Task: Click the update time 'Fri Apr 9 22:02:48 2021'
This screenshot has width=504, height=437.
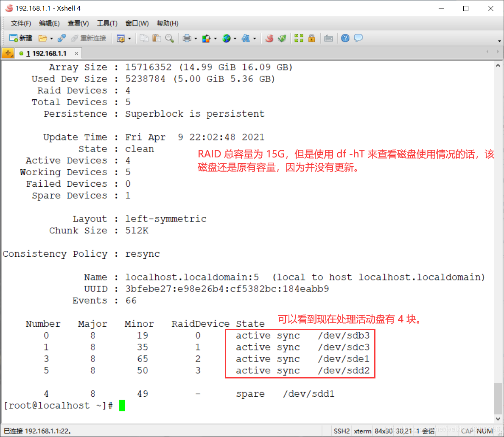Action: [x=195, y=137]
